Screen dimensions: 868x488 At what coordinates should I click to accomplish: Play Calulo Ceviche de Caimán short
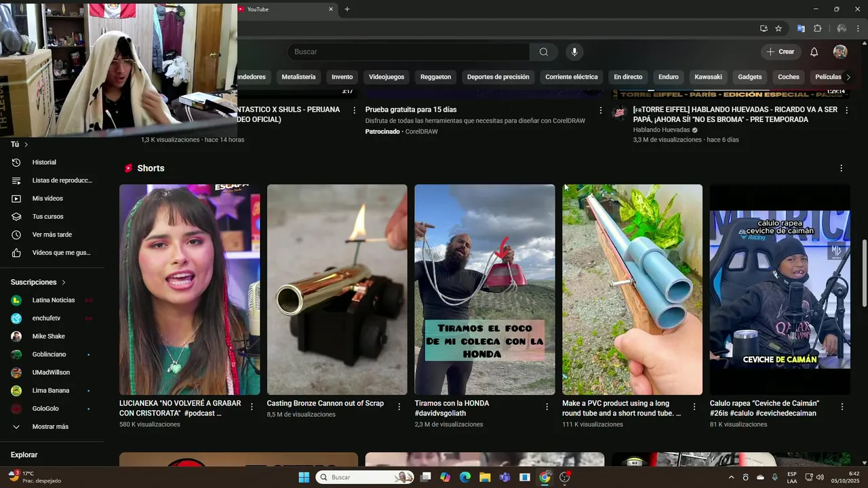[x=780, y=289]
